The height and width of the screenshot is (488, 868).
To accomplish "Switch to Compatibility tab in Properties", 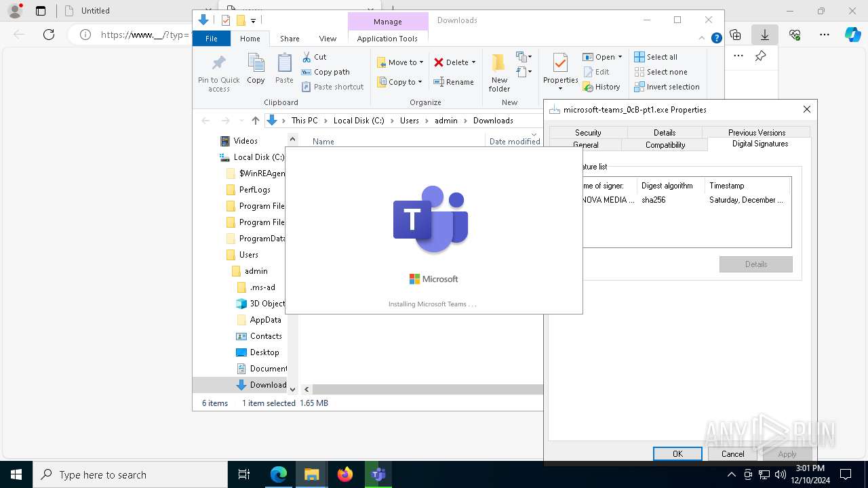I will [665, 145].
